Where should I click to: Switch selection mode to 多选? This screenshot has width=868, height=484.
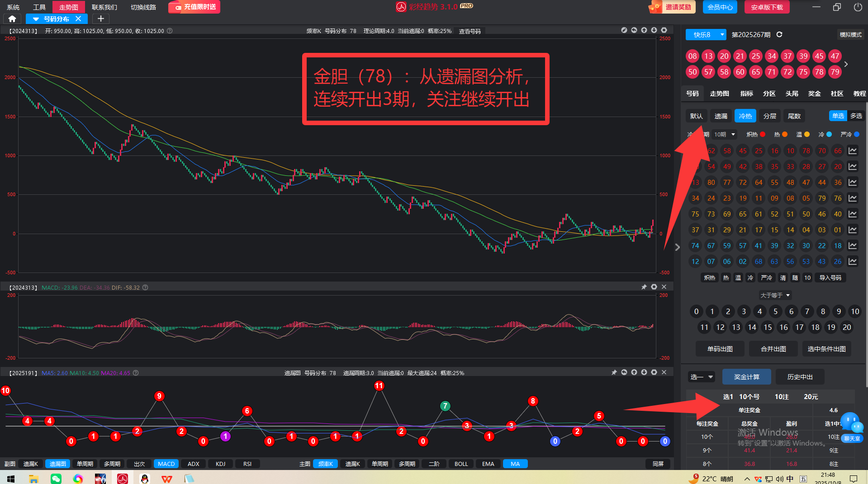tap(856, 116)
